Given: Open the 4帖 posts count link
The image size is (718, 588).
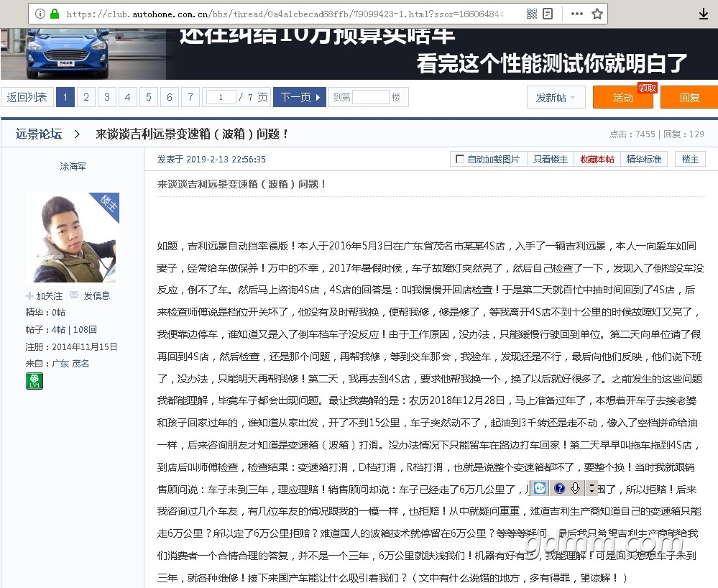Looking at the screenshot, I should pyautogui.click(x=59, y=330).
